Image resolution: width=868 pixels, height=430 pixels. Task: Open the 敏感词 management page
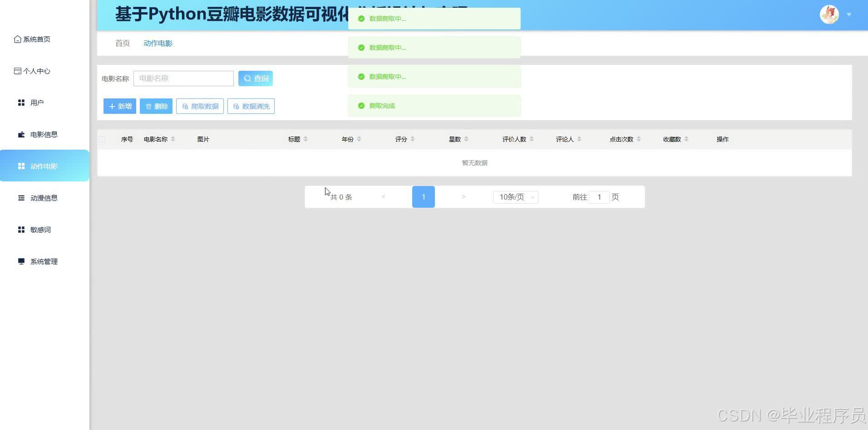[x=40, y=230]
